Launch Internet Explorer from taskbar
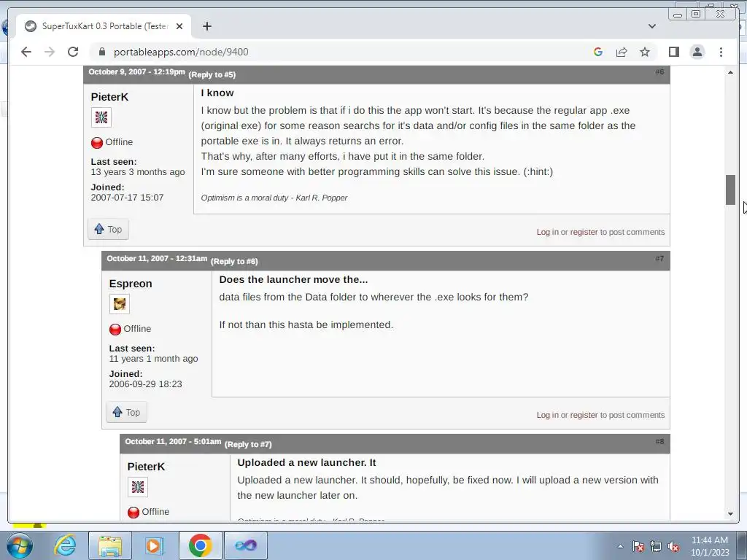 click(65, 545)
